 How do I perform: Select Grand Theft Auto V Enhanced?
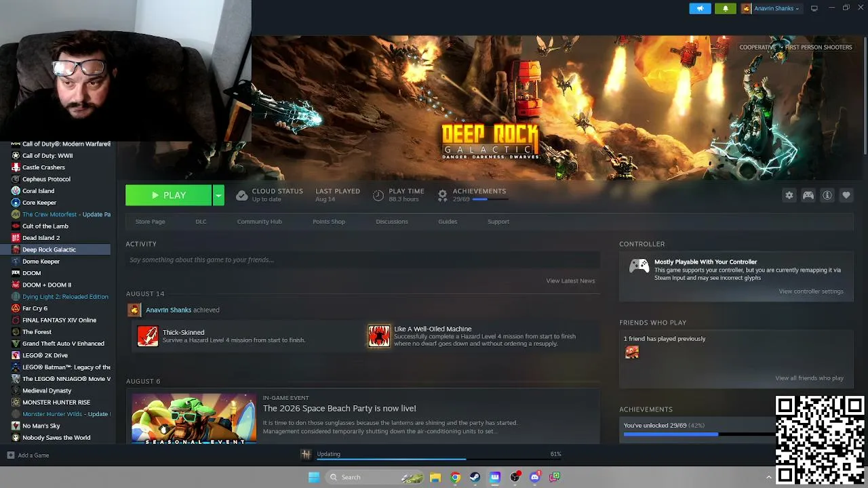pos(63,344)
